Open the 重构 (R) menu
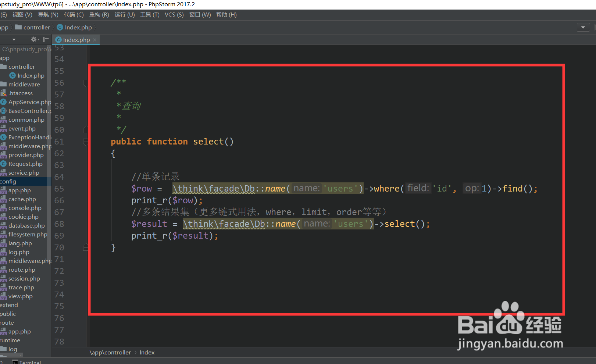The height and width of the screenshot is (364, 596). click(99, 15)
